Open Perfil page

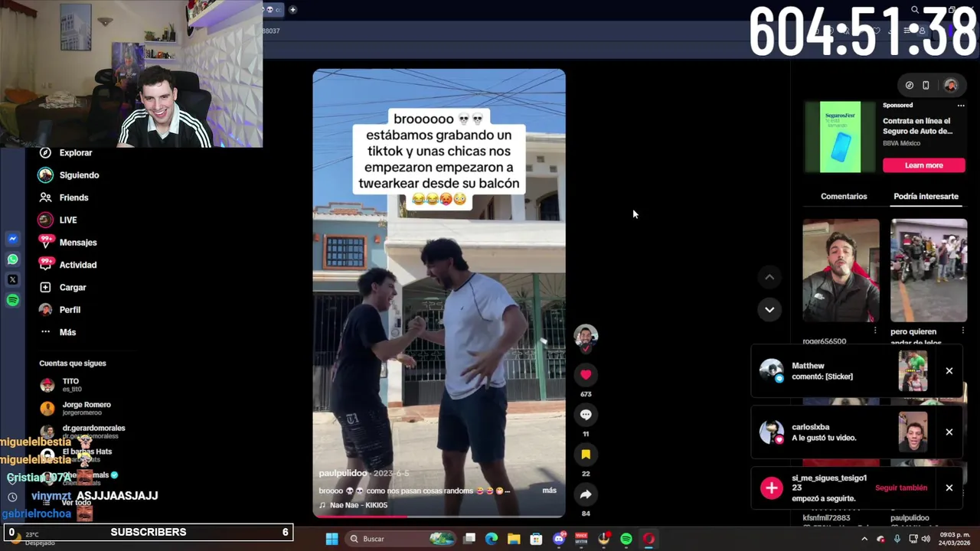tap(60, 310)
